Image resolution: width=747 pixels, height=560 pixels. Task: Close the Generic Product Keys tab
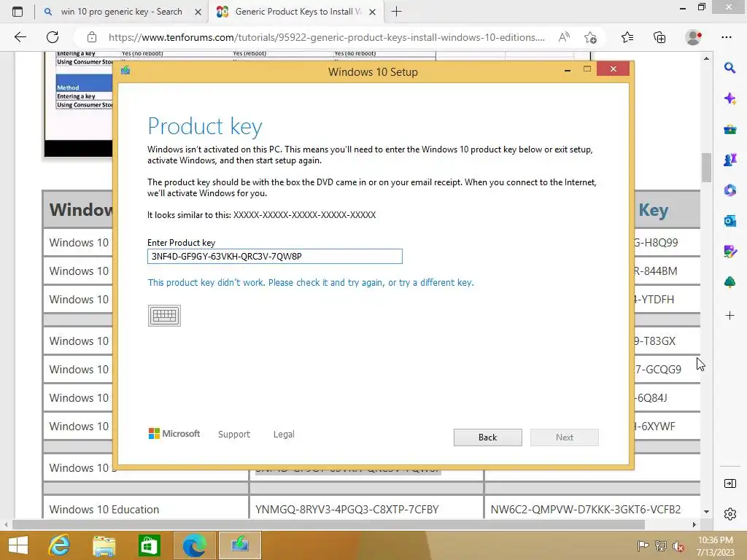[x=373, y=12]
